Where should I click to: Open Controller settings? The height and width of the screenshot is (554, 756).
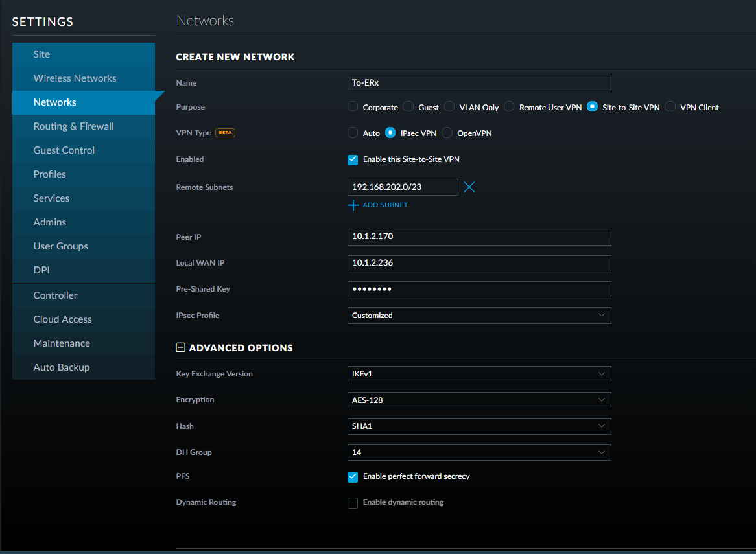(x=84, y=295)
